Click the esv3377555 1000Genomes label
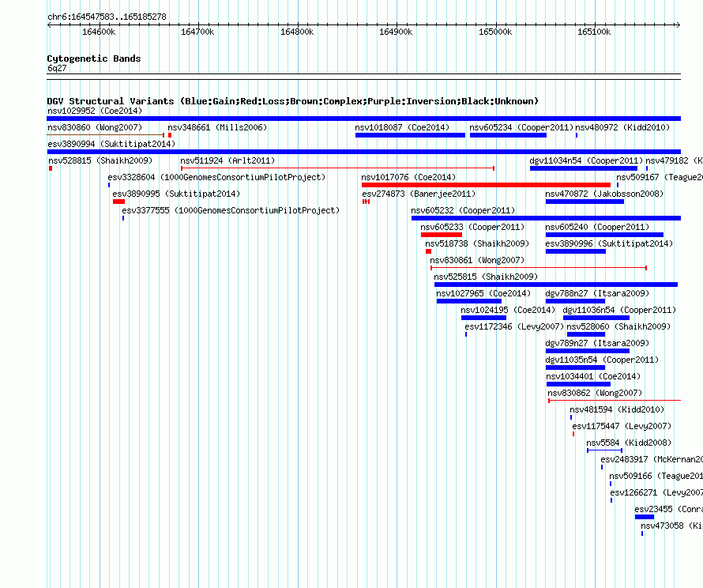This screenshot has height=588, width=703. [231, 210]
